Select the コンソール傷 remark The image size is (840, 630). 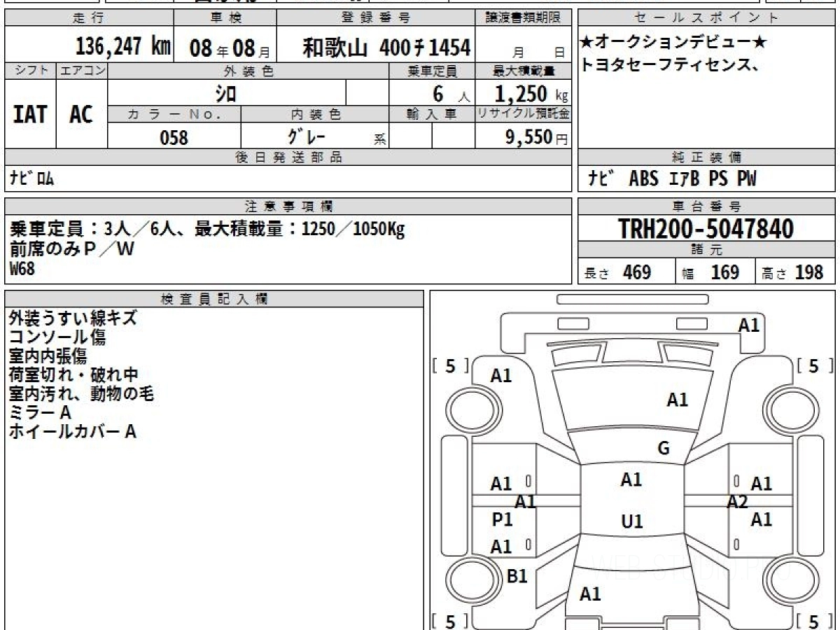(57, 337)
